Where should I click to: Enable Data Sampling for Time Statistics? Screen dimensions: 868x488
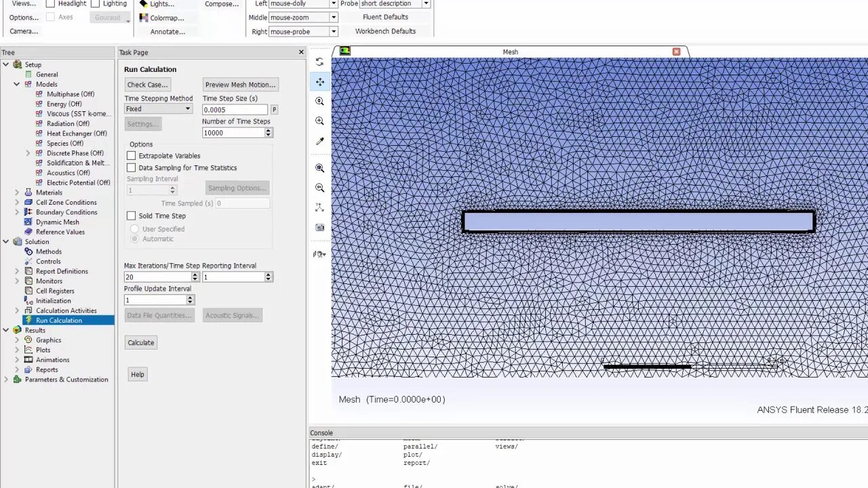click(x=131, y=168)
